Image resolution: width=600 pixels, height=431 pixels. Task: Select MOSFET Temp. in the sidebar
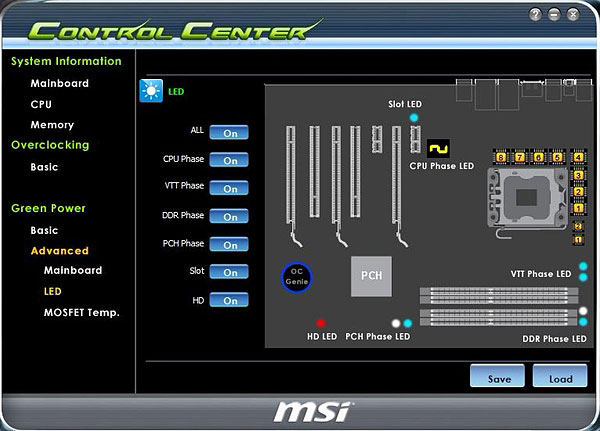point(82,312)
